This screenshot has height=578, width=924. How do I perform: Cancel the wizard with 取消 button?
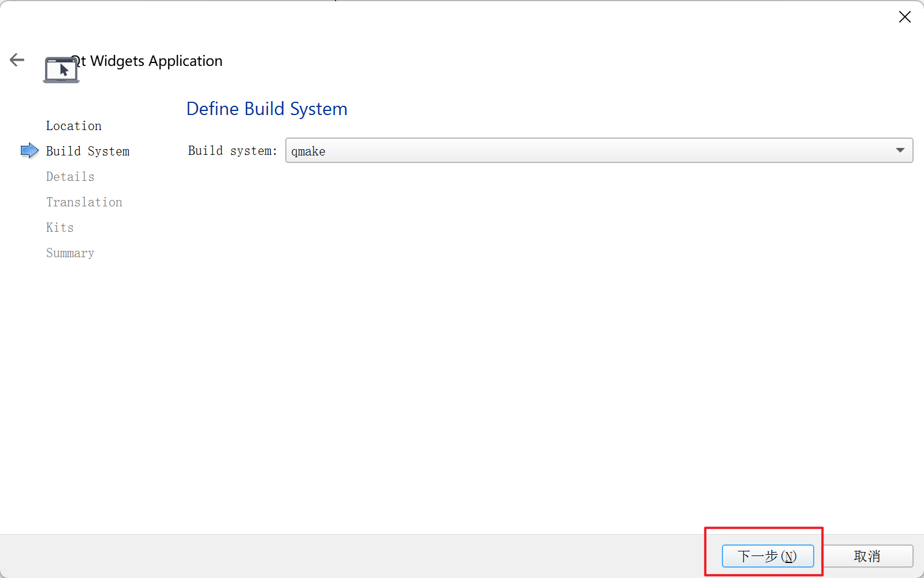tap(867, 556)
